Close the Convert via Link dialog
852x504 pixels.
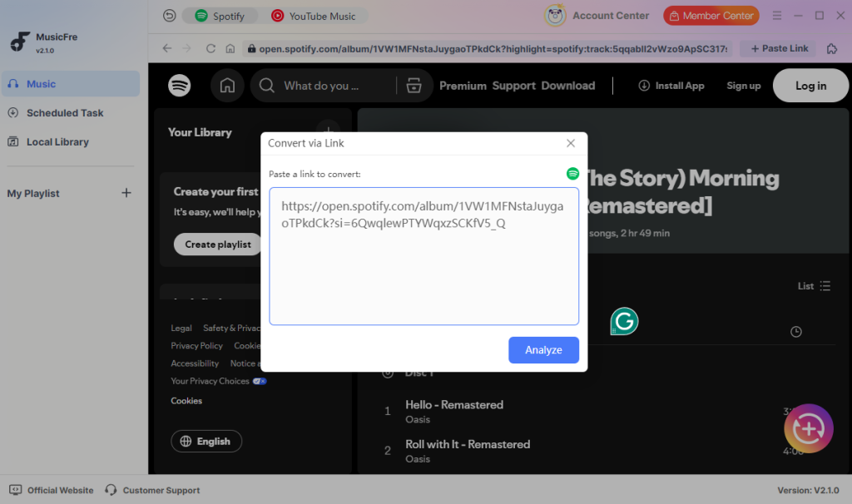point(571,143)
